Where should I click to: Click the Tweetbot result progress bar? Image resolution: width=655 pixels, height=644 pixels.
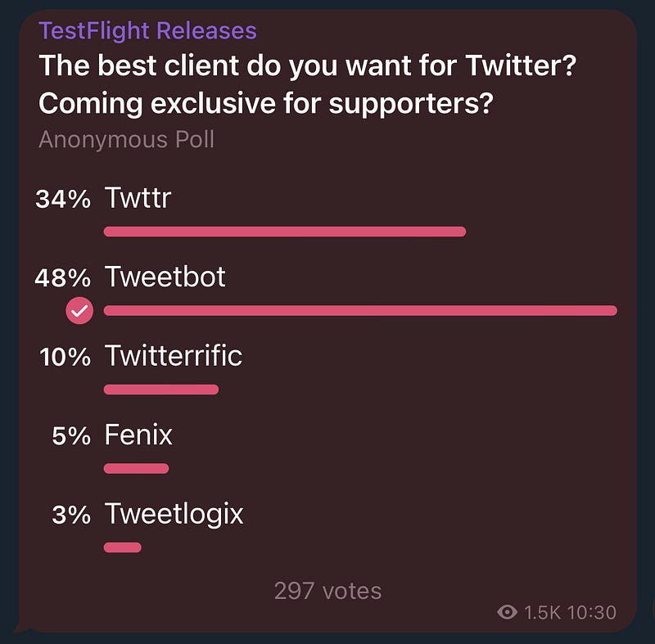(x=360, y=310)
